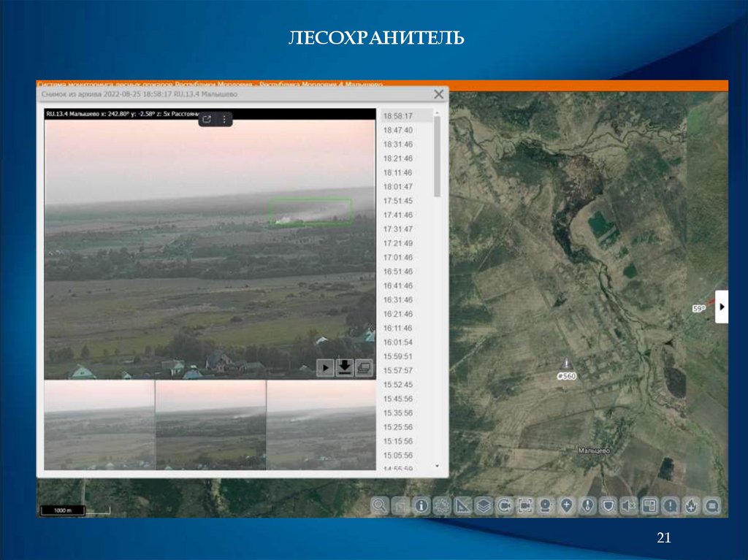The width and height of the screenshot is (748, 560).
Task: Open snapshot in new window icon
Action: click(207, 119)
